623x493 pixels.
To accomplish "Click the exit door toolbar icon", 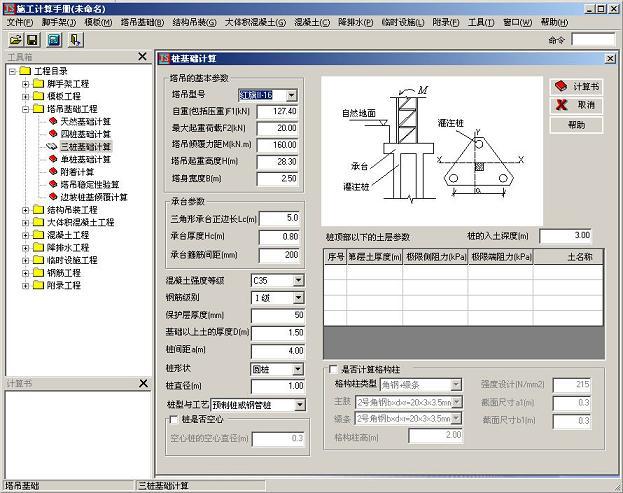I will pos(75,39).
